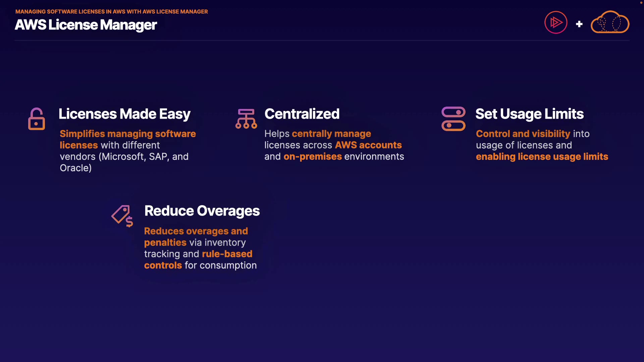Select the 'Centralized' heading
This screenshot has width=644, height=362.
pos(302,114)
